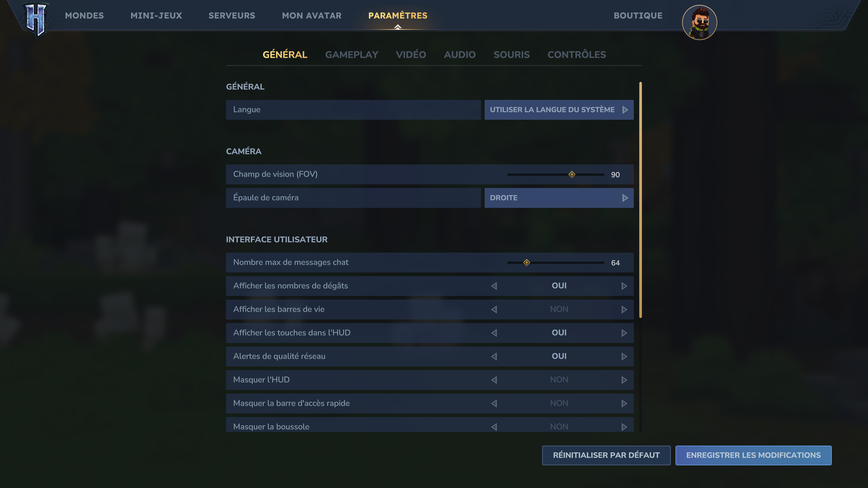Open the player avatar portrait

coord(699,23)
